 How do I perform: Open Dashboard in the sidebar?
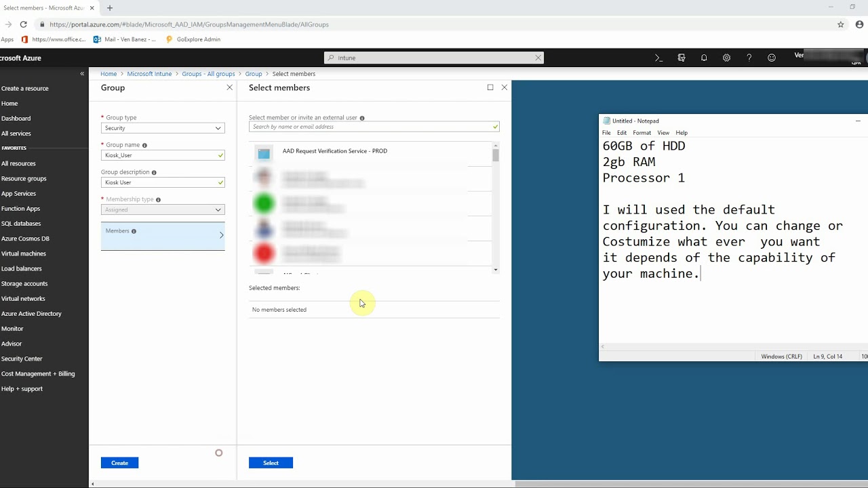16,119
